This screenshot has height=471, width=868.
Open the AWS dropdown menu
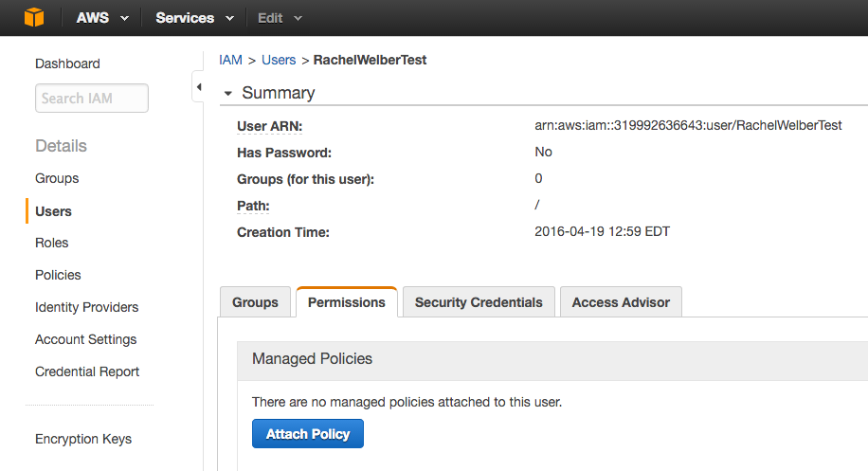[101, 18]
